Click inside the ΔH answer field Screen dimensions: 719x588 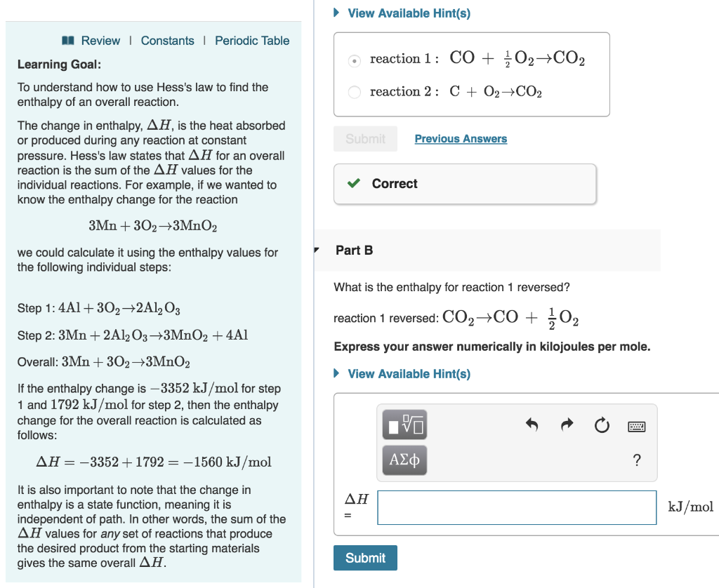tap(516, 507)
